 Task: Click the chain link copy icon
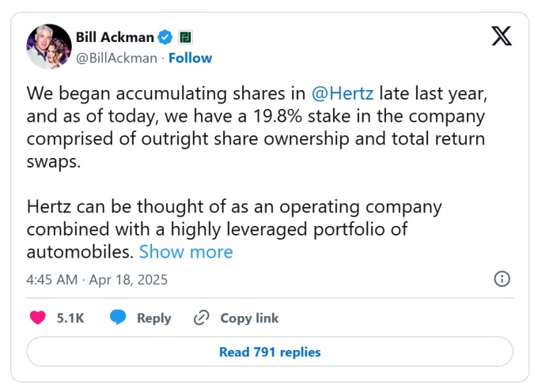point(202,318)
